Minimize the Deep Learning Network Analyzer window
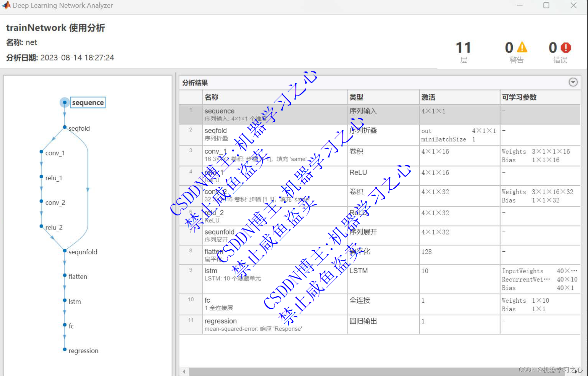 point(520,5)
